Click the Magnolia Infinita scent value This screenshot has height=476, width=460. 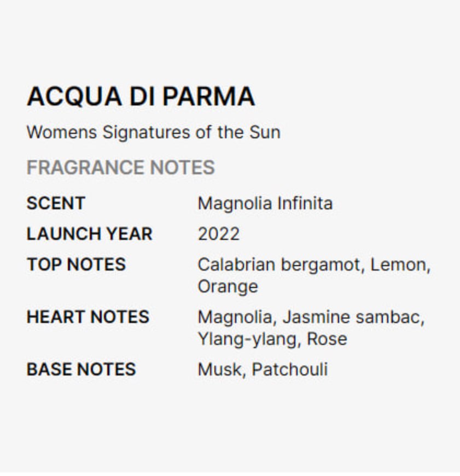(x=265, y=203)
